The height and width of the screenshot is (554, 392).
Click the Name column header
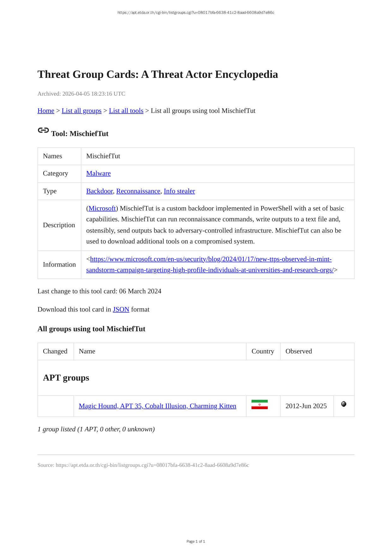point(87,351)
